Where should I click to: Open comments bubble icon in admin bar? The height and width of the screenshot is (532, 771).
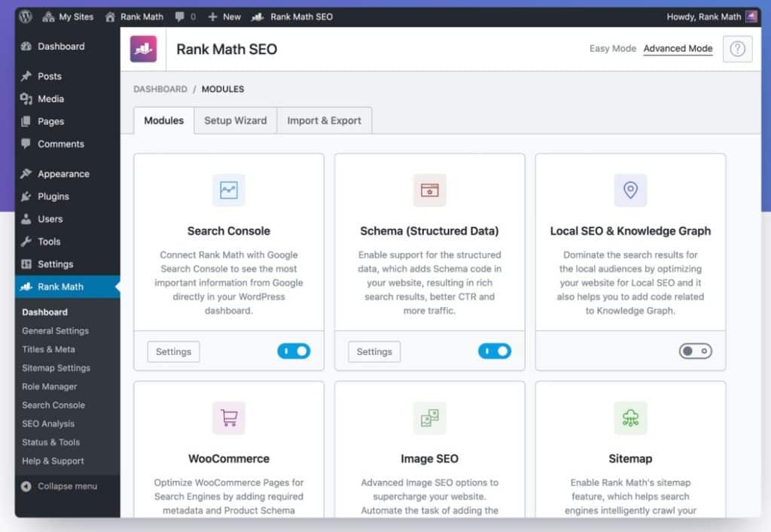[x=180, y=17]
